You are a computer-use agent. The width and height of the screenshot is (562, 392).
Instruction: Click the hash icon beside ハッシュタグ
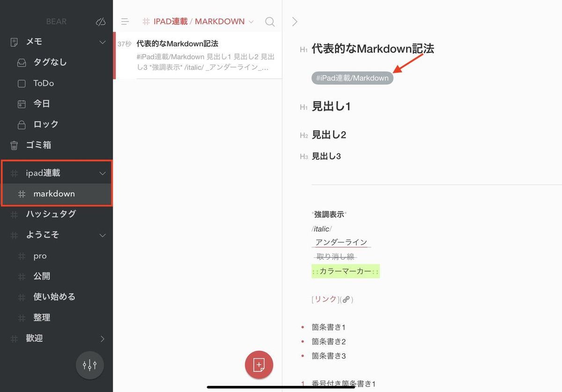tap(14, 214)
